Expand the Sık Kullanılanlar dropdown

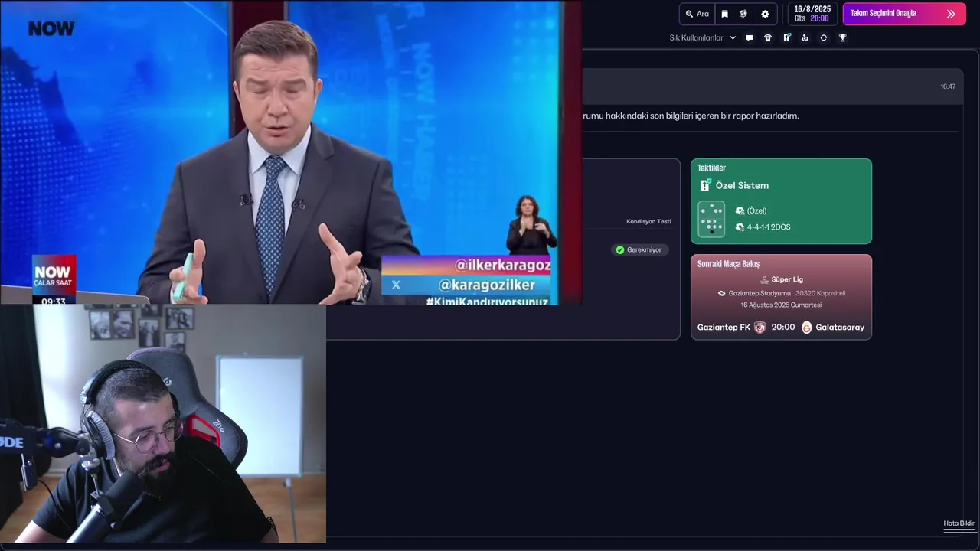coord(703,37)
